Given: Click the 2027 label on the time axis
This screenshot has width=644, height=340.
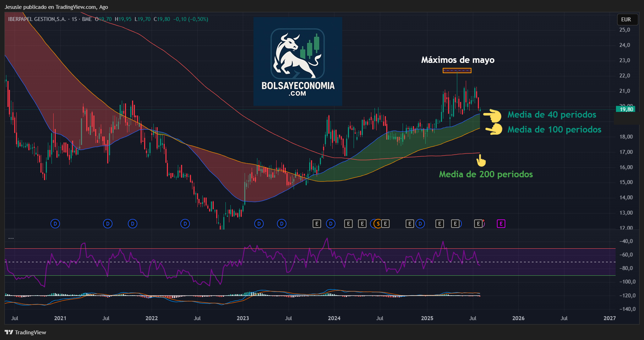Looking at the screenshot, I should [610, 318].
